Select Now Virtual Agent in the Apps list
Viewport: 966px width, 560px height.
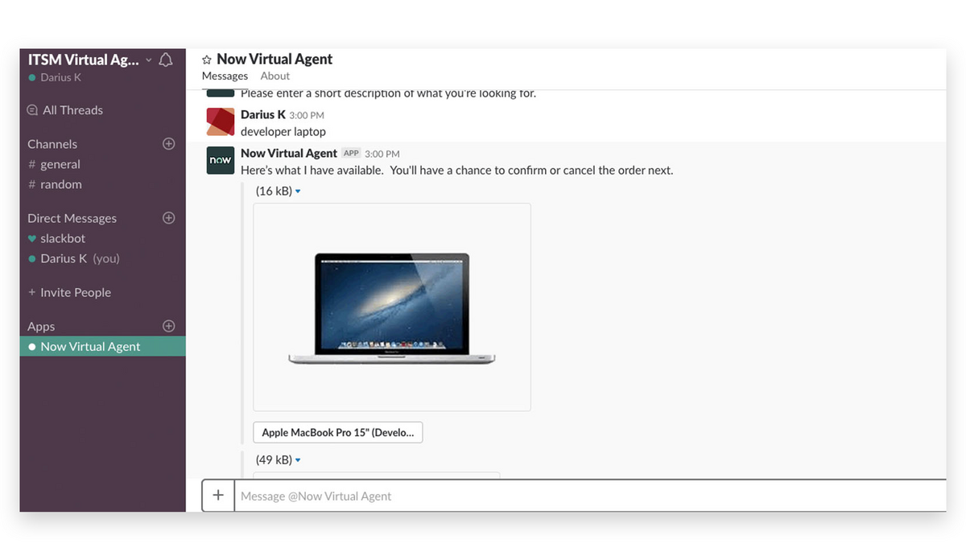103,347
